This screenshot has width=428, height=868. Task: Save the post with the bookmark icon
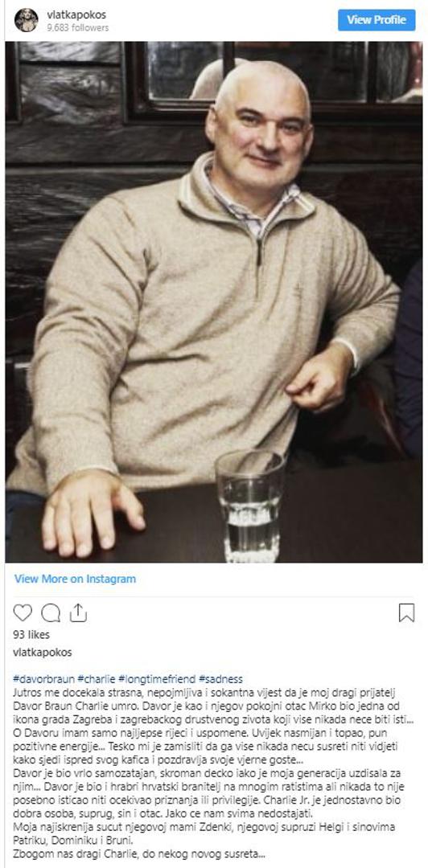pos(406,612)
